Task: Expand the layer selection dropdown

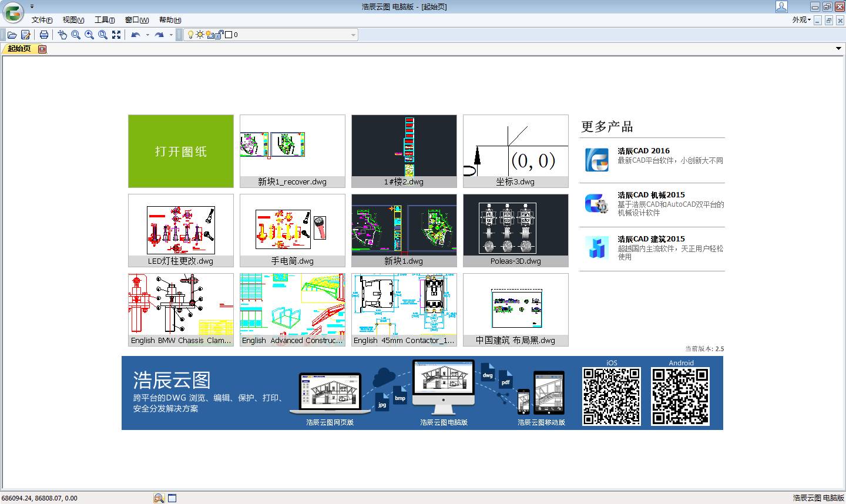Action: coord(353,35)
